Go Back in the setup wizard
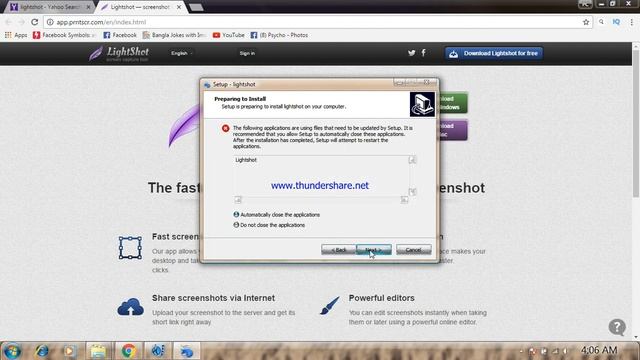The width and height of the screenshot is (640, 360). pyautogui.click(x=338, y=249)
